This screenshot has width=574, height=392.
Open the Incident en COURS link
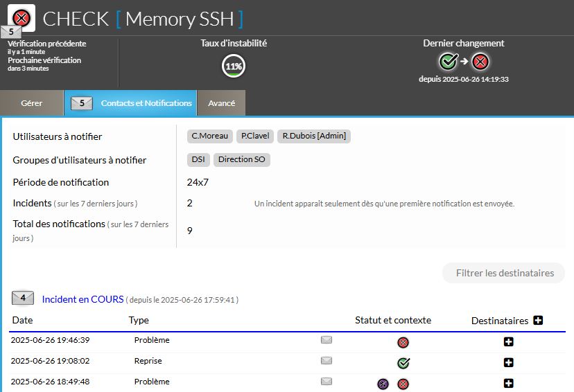click(x=82, y=299)
